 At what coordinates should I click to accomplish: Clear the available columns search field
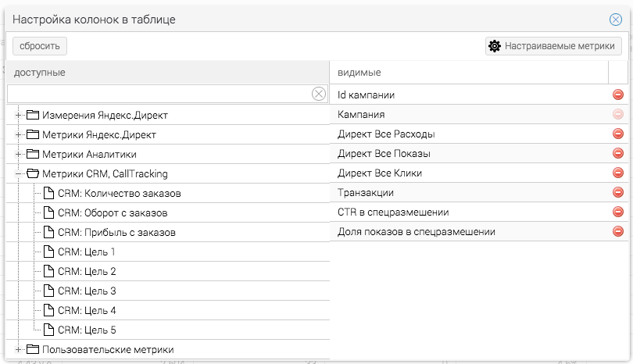click(x=319, y=94)
